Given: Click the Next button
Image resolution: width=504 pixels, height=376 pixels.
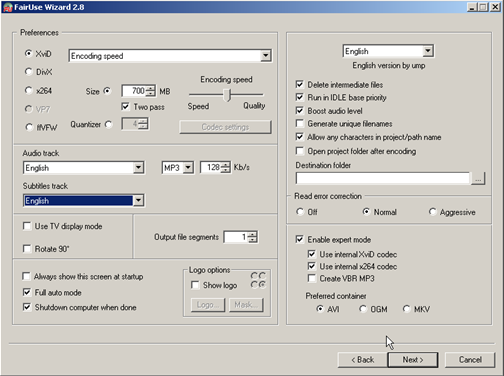Looking at the screenshot, I should pos(413,360).
